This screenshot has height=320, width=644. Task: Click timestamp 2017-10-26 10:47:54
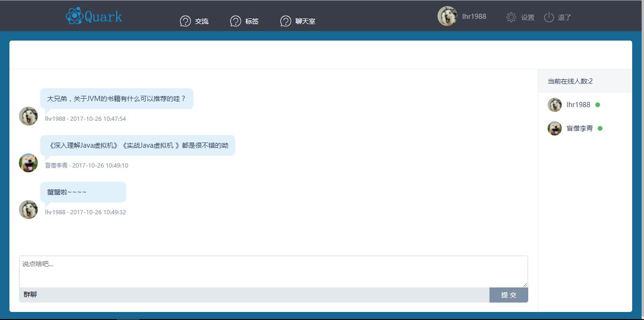click(98, 119)
